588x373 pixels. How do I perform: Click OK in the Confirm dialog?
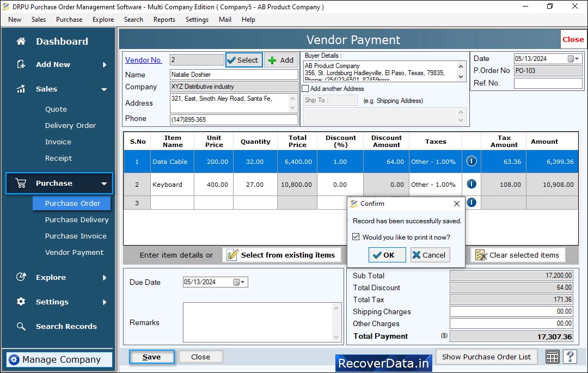pyautogui.click(x=387, y=255)
